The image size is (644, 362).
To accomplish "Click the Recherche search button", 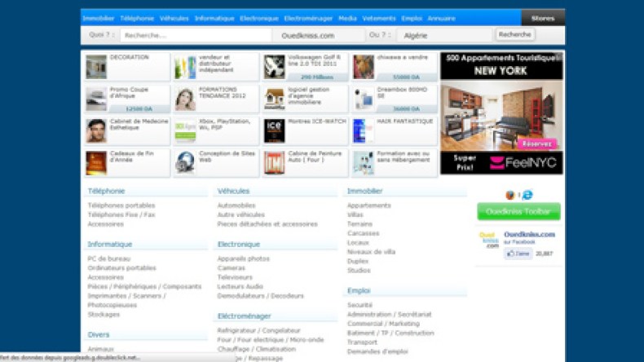I will 515,35.
